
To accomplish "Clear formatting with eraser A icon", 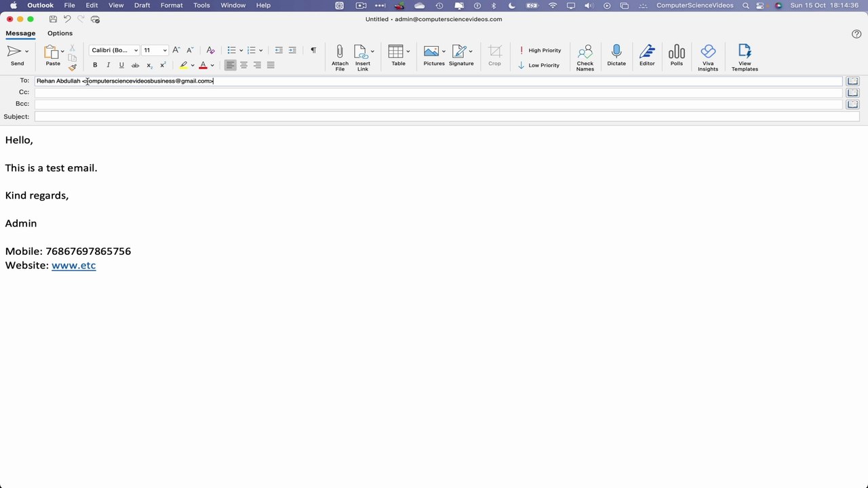I will point(210,50).
